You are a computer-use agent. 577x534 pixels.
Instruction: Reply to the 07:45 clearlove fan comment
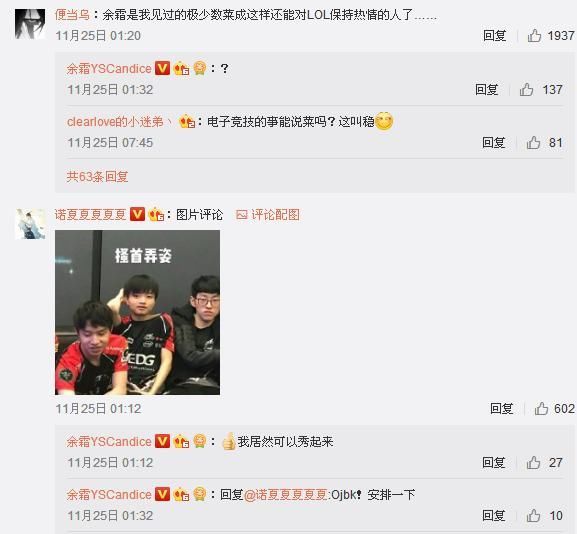[x=493, y=142]
